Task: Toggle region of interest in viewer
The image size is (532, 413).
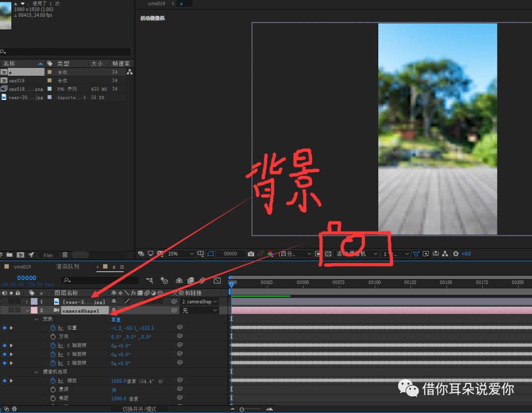Action: coord(211,254)
